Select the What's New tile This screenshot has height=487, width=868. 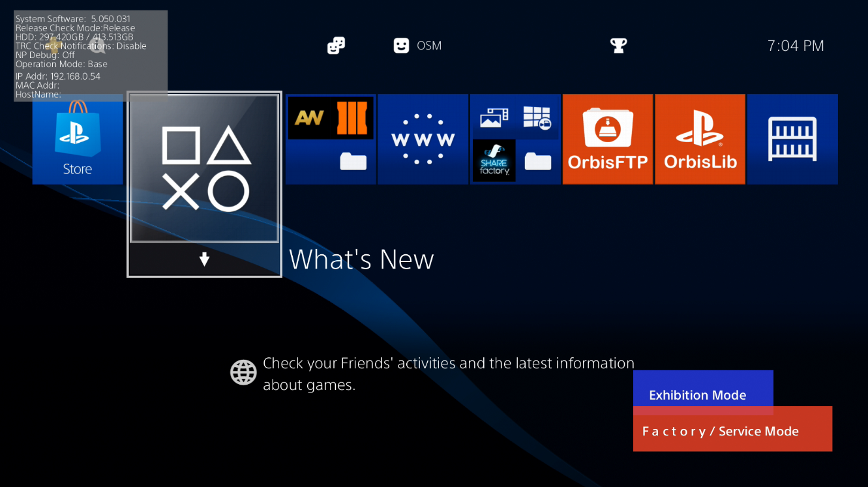pos(204,184)
